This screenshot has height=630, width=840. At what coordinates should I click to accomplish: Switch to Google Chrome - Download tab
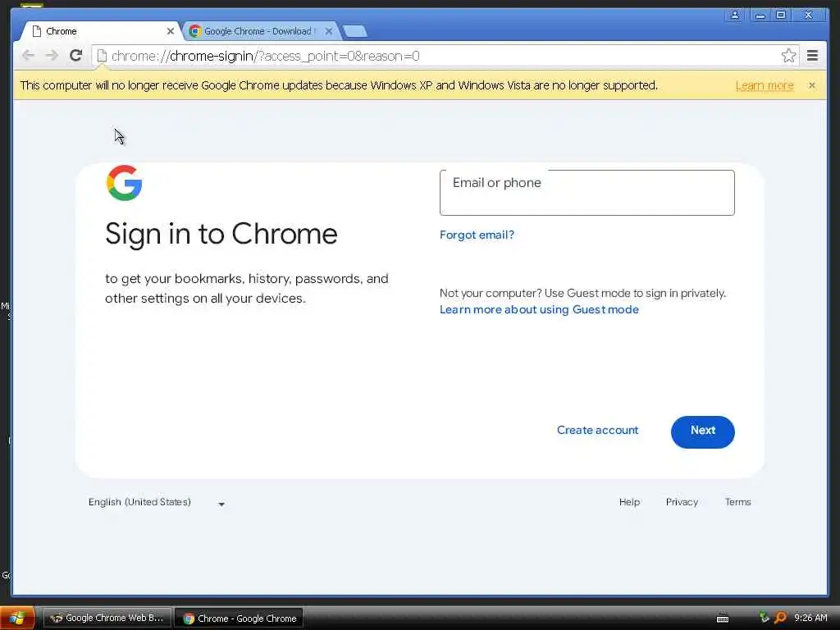pyautogui.click(x=260, y=31)
